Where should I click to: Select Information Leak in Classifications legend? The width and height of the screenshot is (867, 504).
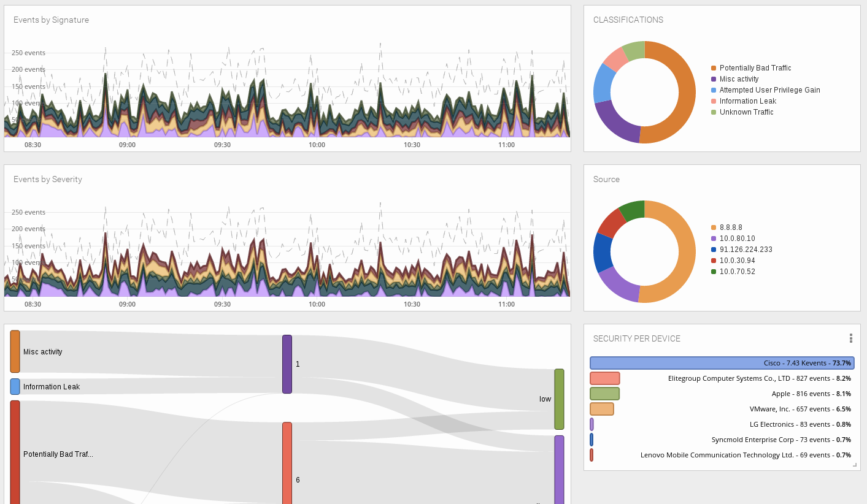(x=743, y=101)
